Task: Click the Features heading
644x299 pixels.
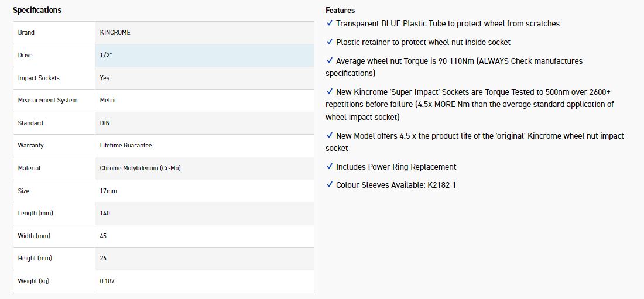Action: 340,10
